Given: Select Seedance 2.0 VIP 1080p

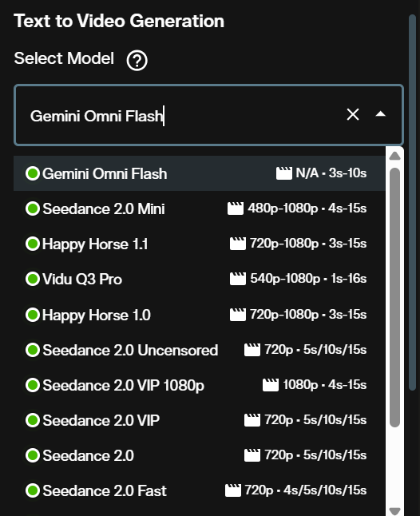Looking at the screenshot, I should [200, 385].
